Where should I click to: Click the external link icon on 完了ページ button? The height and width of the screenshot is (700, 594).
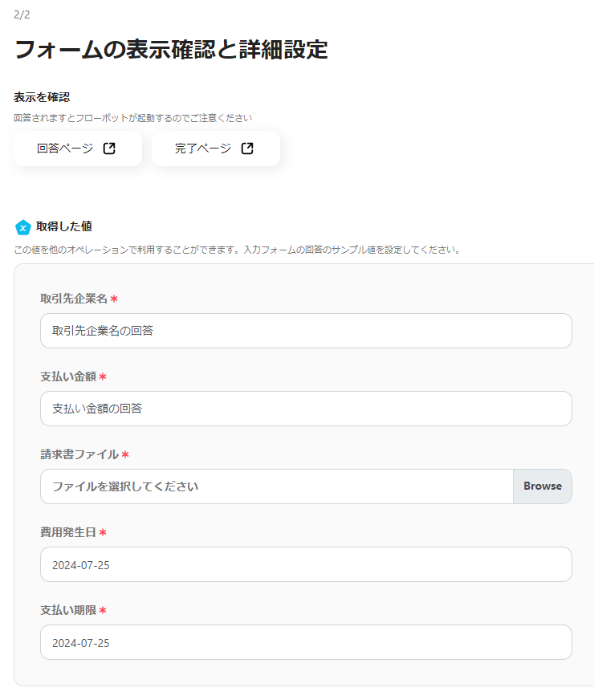tap(246, 148)
